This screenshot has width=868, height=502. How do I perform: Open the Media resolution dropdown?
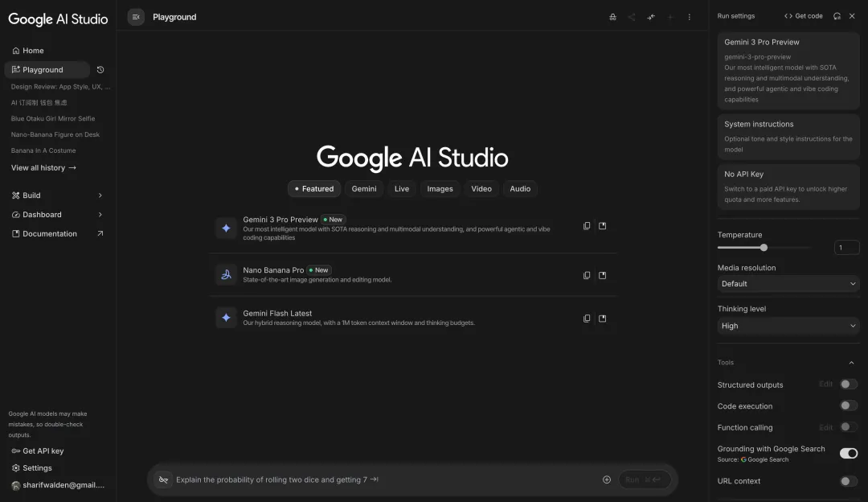pos(788,284)
